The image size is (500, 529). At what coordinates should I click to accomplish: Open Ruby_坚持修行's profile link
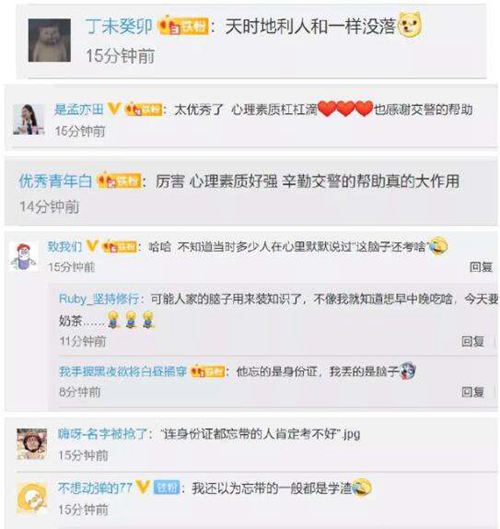(x=99, y=299)
